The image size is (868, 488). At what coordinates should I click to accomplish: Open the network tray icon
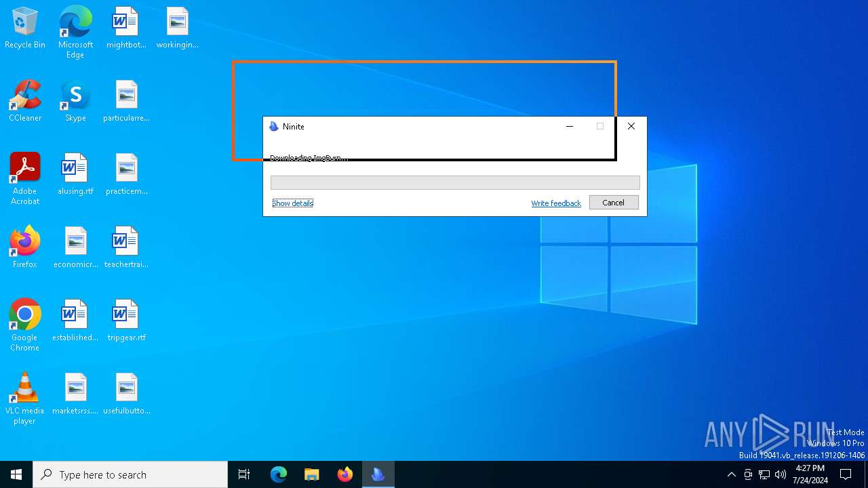tap(764, 474)
